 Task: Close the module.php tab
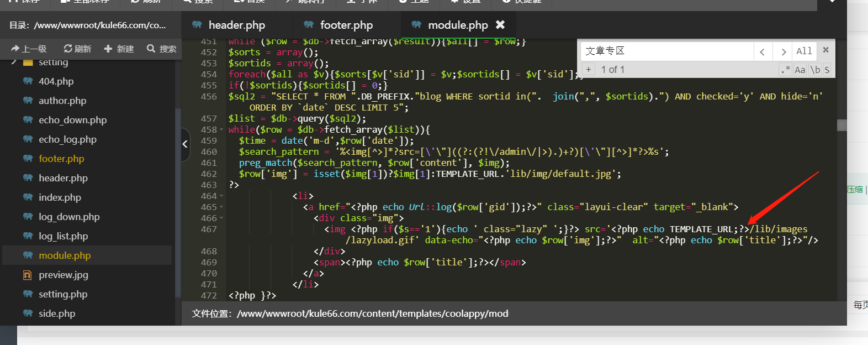click(x=500, y=25)
